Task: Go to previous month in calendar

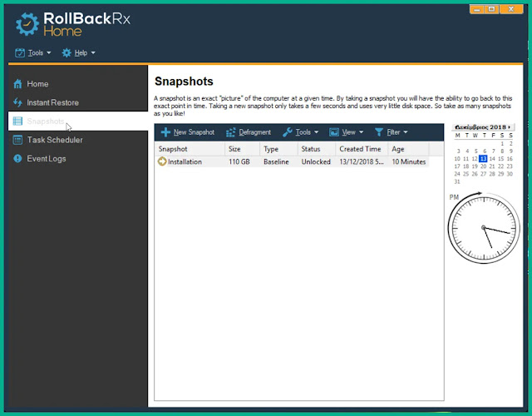Action: click(x=456, y=127)
